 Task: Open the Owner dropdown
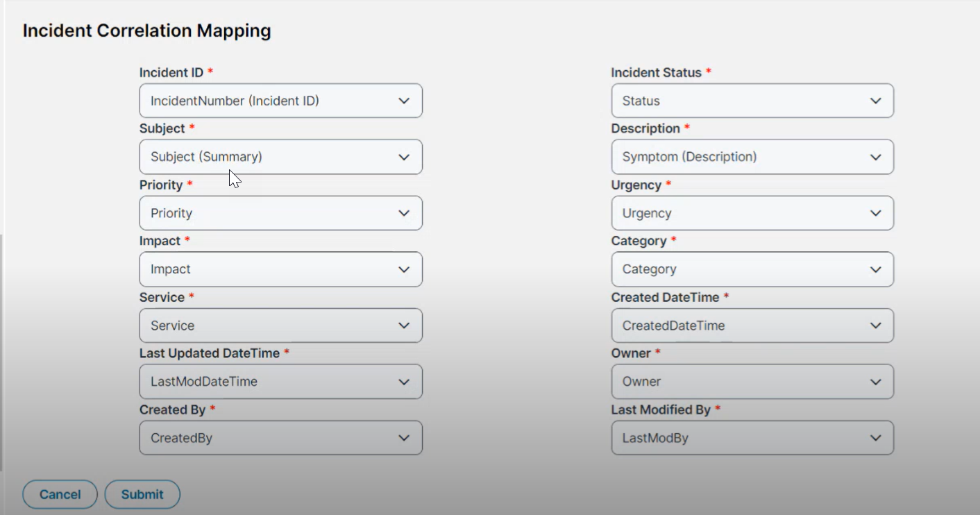click(x=752, y=381)
